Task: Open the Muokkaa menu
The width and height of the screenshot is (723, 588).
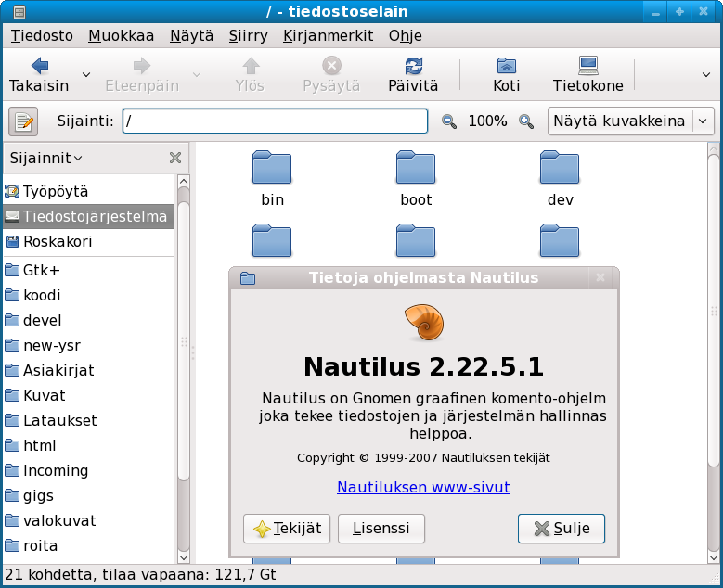Action: pyautogui.click(x=121, y=36)
